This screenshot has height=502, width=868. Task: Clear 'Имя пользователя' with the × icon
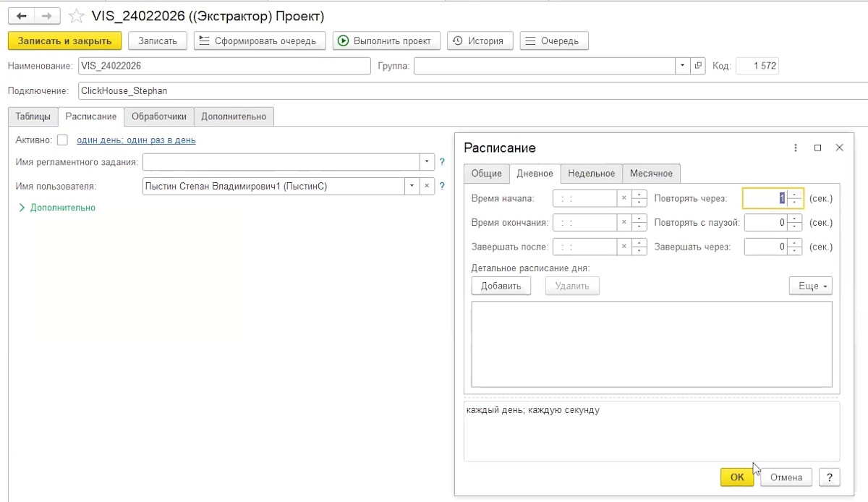(x=427, y=186)
